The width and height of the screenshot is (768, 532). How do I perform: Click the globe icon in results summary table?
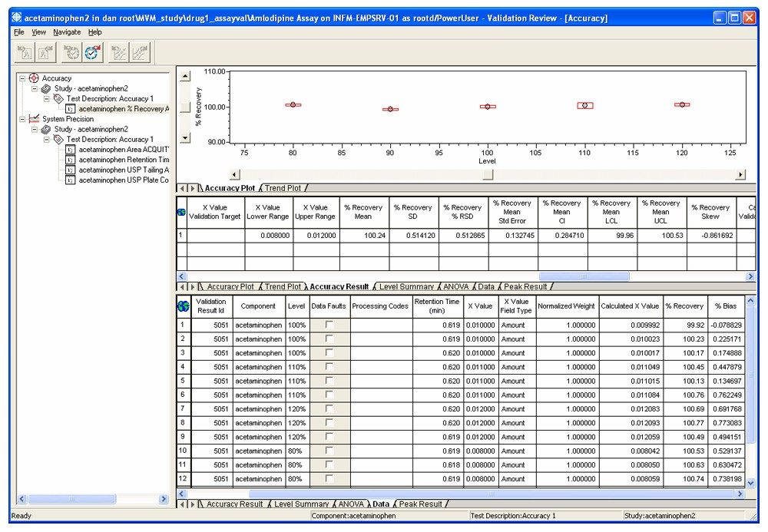[x=181, y=213]
